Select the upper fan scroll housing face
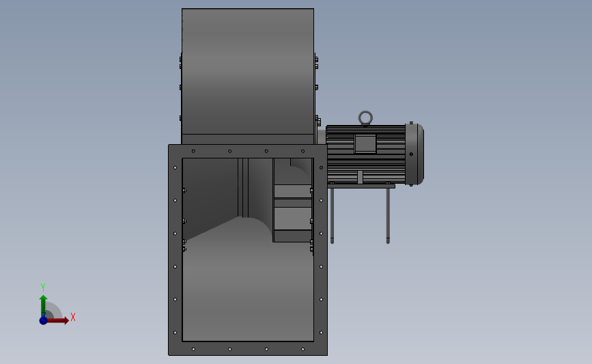 point(248,71)
